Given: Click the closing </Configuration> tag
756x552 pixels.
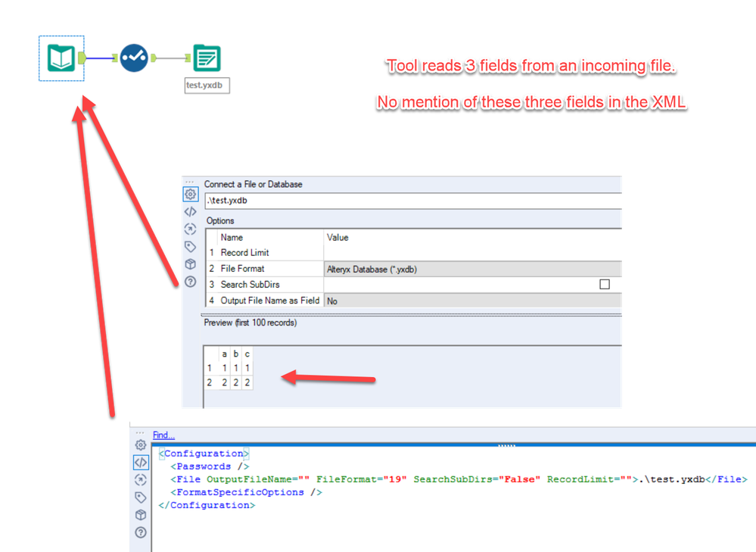Looking at the screenshot, I should [x=207, y=505].
